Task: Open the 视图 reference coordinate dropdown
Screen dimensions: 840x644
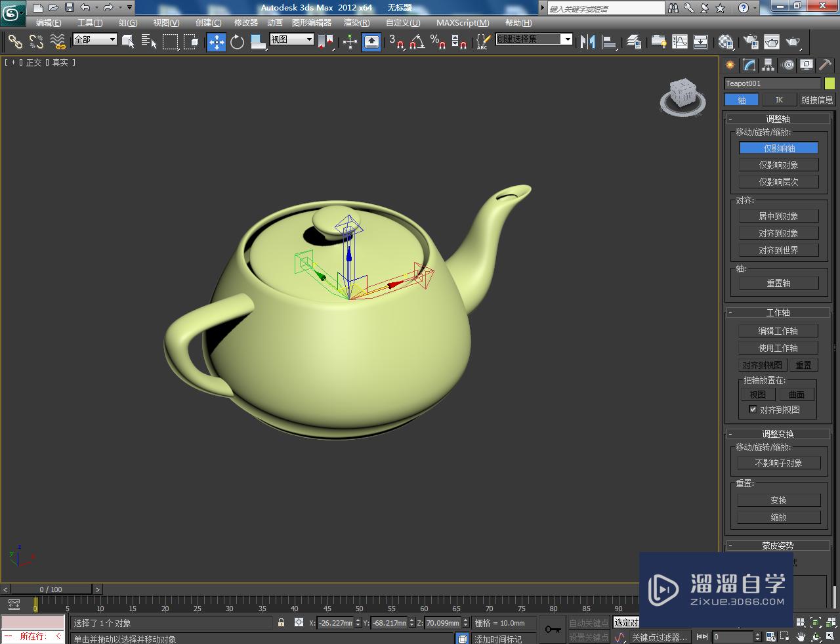Action: click(292, 39)
